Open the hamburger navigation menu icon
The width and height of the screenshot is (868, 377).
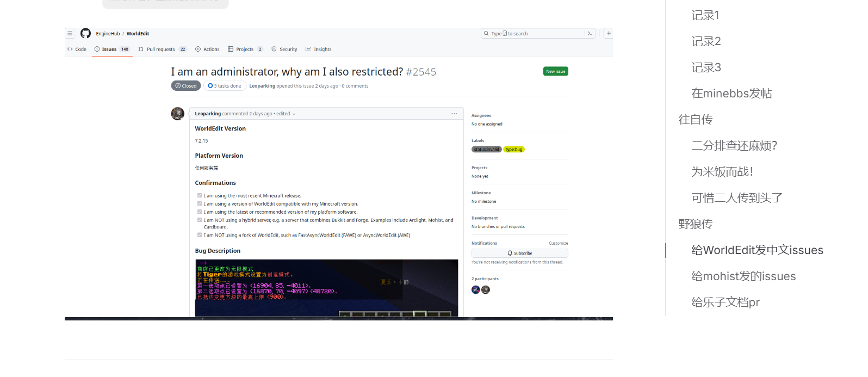point(70,33)
